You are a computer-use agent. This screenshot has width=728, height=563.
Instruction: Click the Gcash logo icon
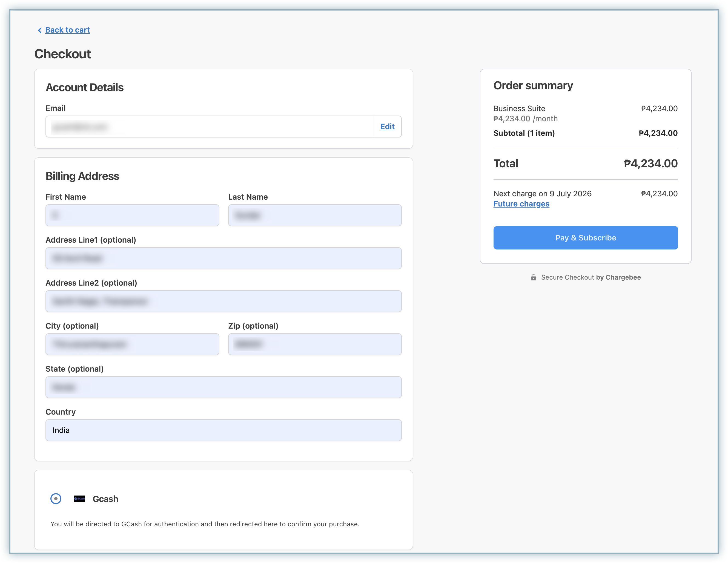pos(79,499)
